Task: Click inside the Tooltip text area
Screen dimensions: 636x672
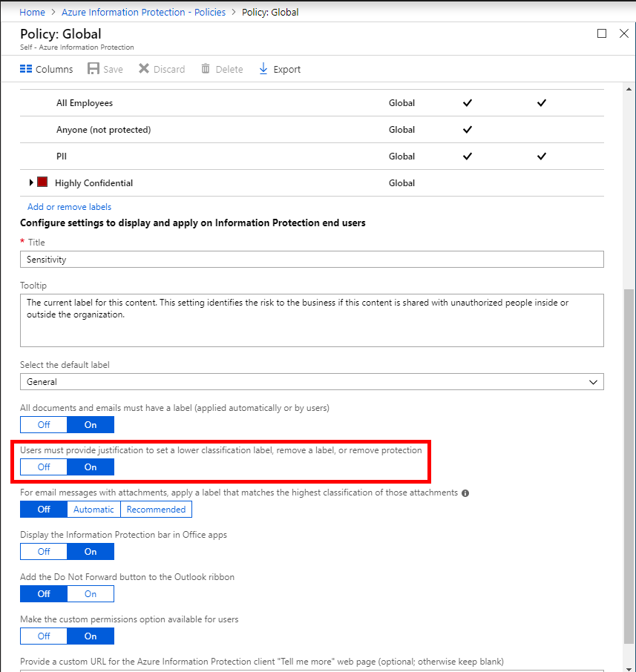Action: coord(312,320)
